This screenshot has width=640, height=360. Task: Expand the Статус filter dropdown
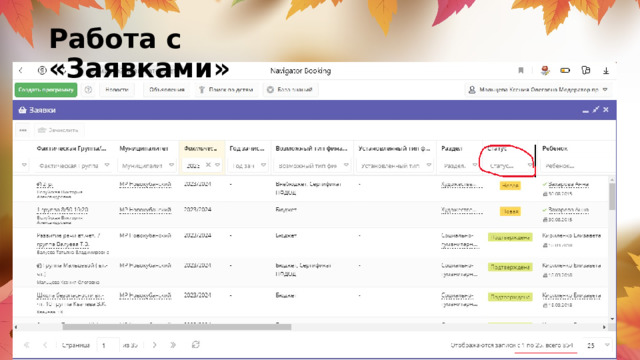[530, 165]
